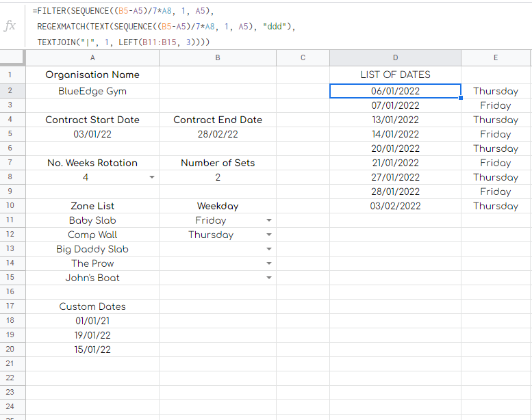Viewport: 532px width, 420px height.
Task: Select the Zone List header cell
Action: 92,206
